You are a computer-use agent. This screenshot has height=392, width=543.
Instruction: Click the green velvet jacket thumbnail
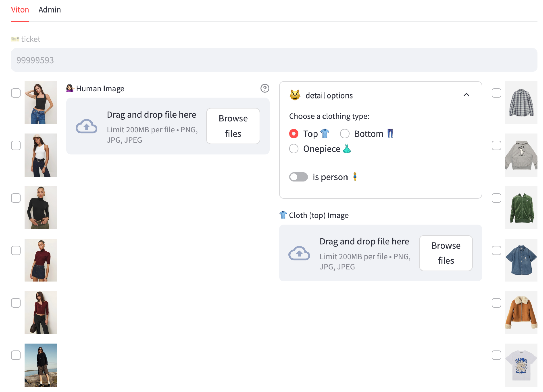[x=521, y=208]
